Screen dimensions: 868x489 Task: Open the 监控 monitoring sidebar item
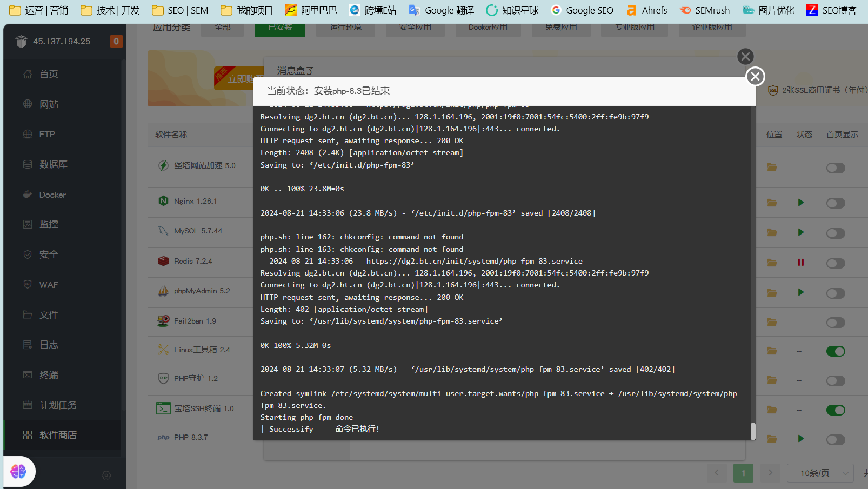[62, 224]
